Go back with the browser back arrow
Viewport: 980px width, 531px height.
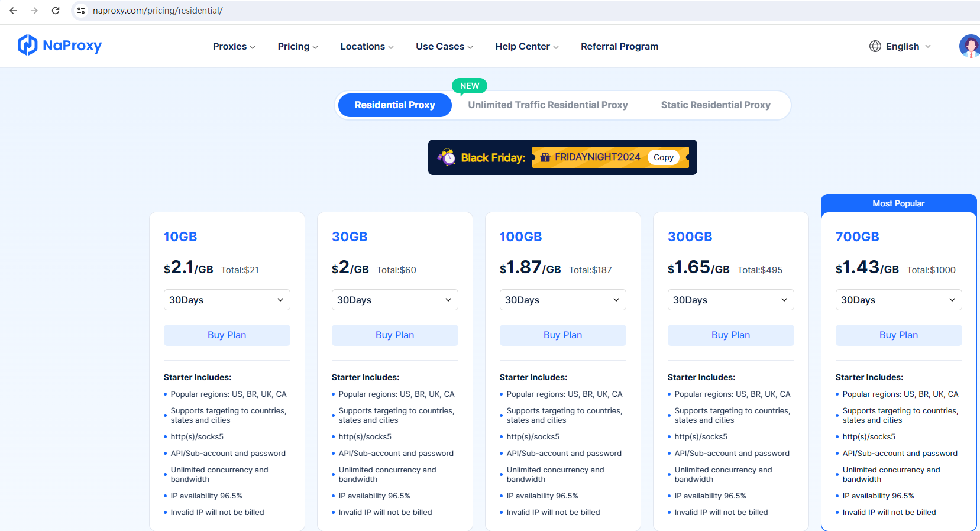click(x=13, y=11)
